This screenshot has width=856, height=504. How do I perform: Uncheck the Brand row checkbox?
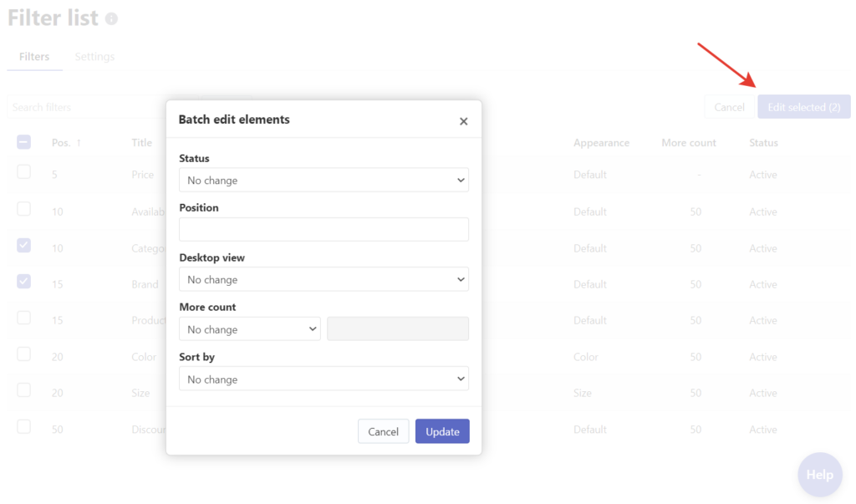click(x=23, y=281)
